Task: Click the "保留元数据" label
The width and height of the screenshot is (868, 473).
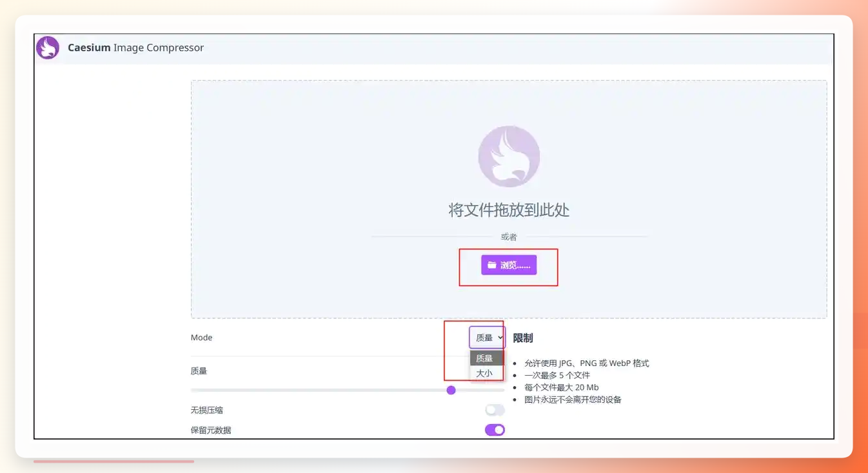Action: click(x=211, y=430)
